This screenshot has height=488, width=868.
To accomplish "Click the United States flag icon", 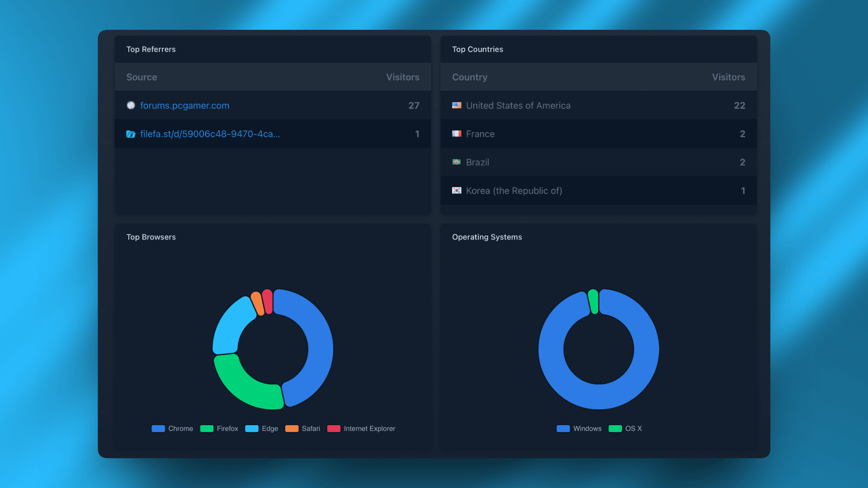I will pyautogui.click(x=457, y=105).
